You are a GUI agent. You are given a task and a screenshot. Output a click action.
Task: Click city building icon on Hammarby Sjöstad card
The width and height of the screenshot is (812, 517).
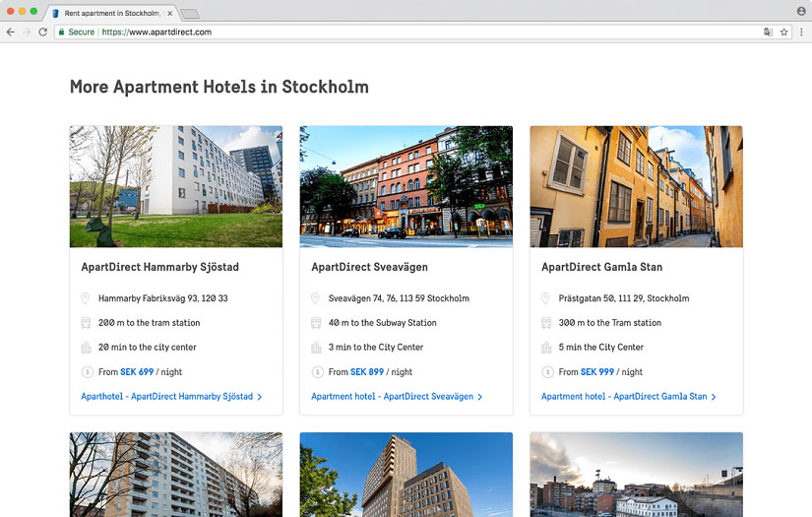pyautogui.click(x=86, y=347)
